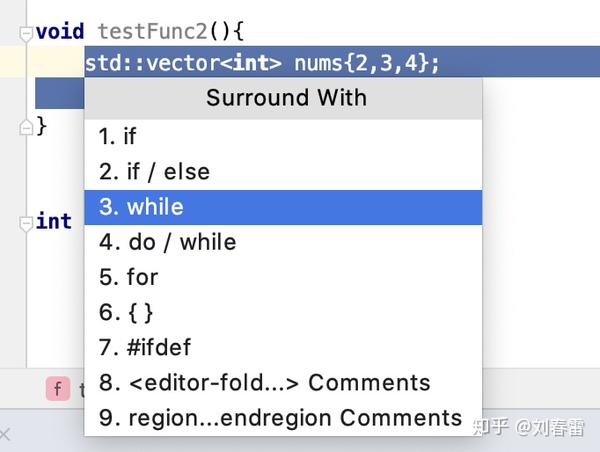Select "7. #ifdef" option
The image size is (600, 452).
144,348
